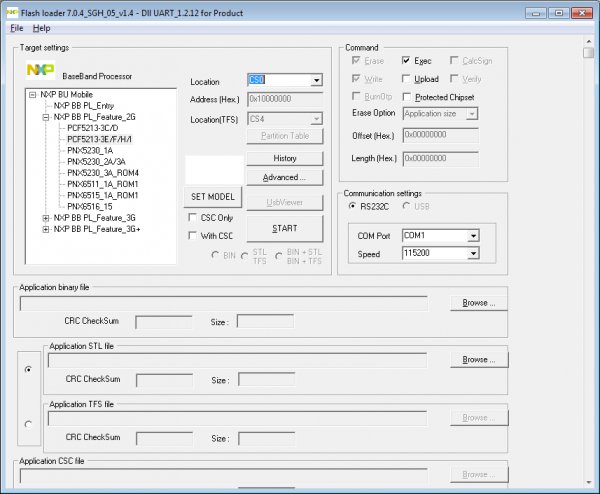Viewport: 600px width, 494px height.
Task: Collapse the NXP BB PL_Feature_2G node
Action: click(46, 117)
